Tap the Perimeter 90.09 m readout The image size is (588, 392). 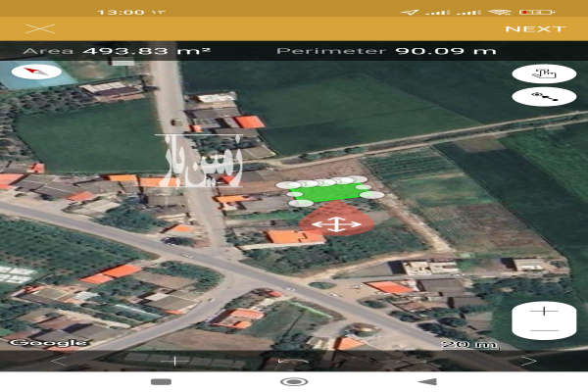[x=386, y=50]
